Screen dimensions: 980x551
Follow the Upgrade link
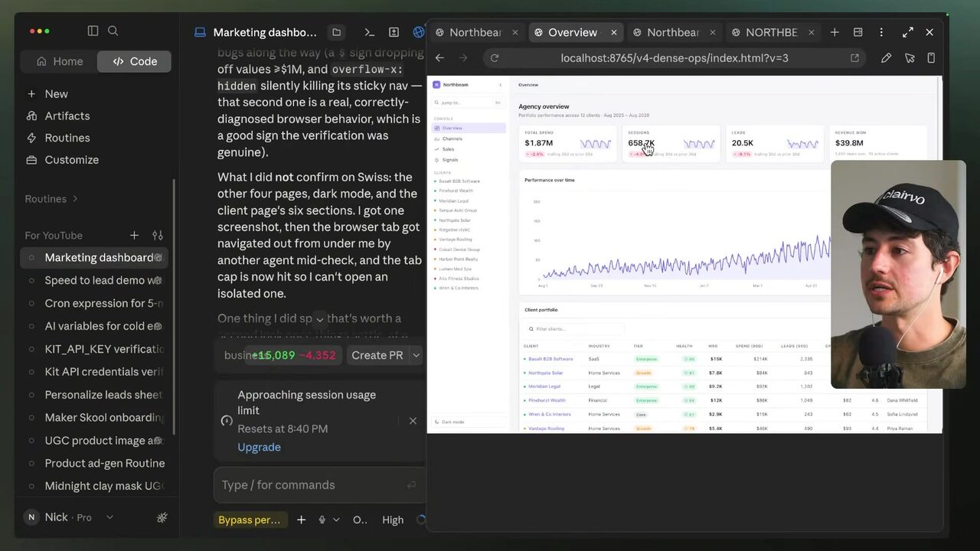259,447
